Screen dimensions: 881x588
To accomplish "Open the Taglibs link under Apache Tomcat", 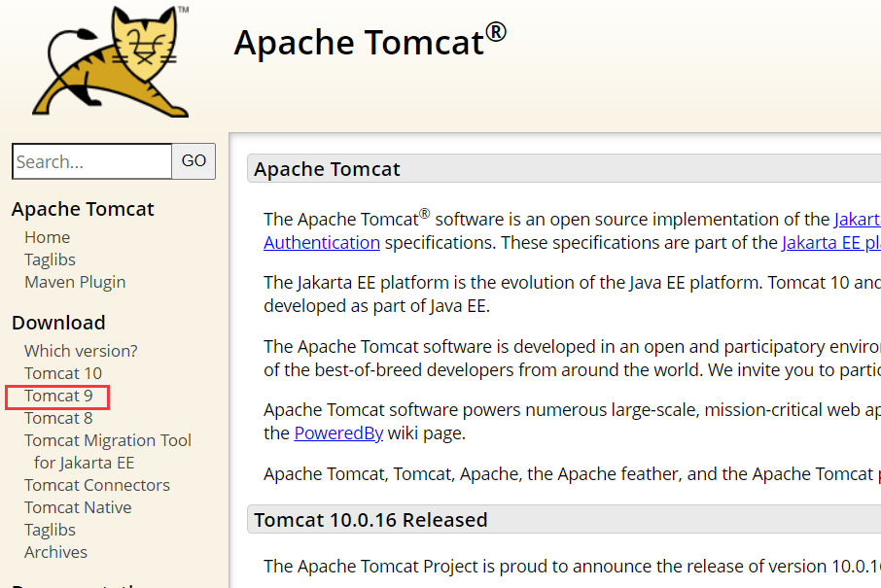I will coord(50,259).
